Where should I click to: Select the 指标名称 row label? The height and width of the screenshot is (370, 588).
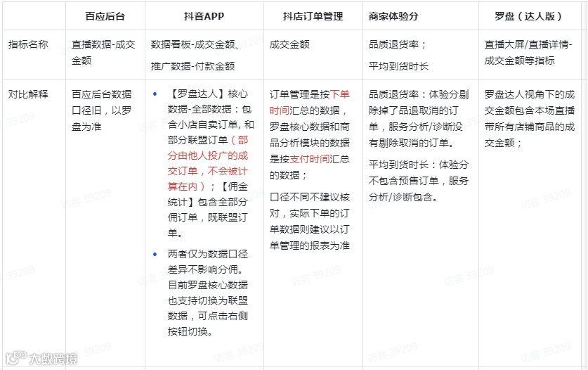click(x=28, y=44)
